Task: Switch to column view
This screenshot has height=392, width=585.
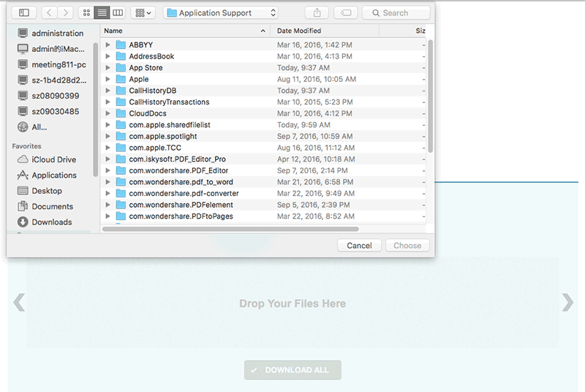Action: (118, 12)
